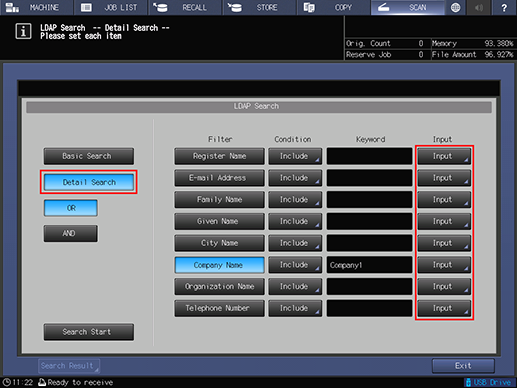Click Input button for Telephone Number
This screenshot has width=517, height=388.
click(444, 308)
